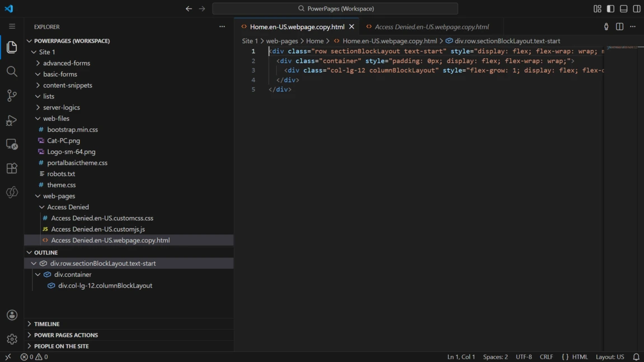Open the remote window status bar icon
This screenshot has height=362, width=644.
click(8, 356)
